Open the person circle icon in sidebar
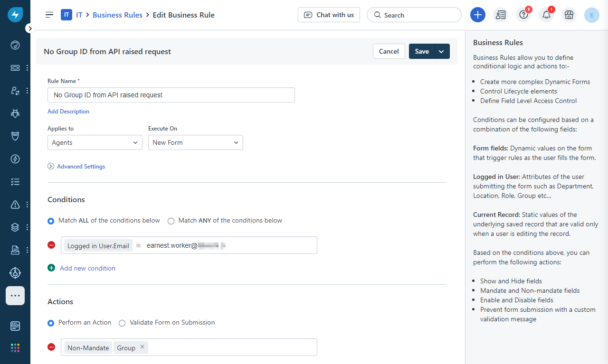The width and height of the screenshot is (608, 364). [x=15, y=273]
